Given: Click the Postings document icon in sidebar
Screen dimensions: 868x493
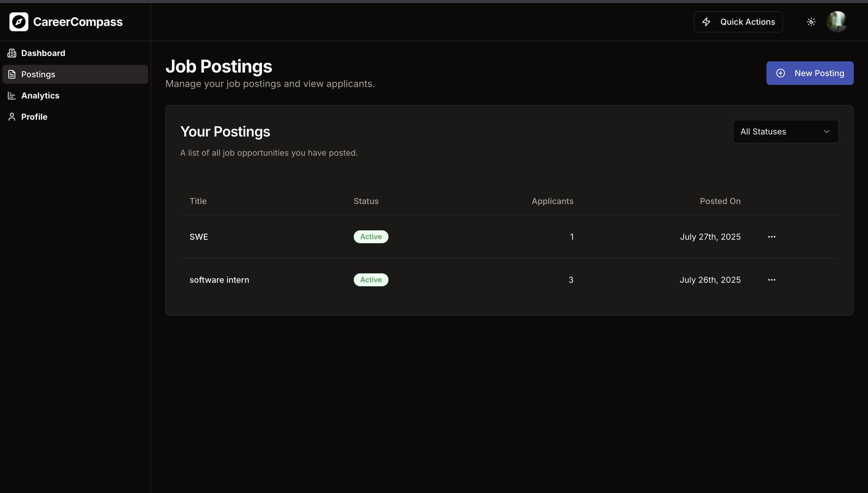Looking at the screenshot, I should 12,74.
